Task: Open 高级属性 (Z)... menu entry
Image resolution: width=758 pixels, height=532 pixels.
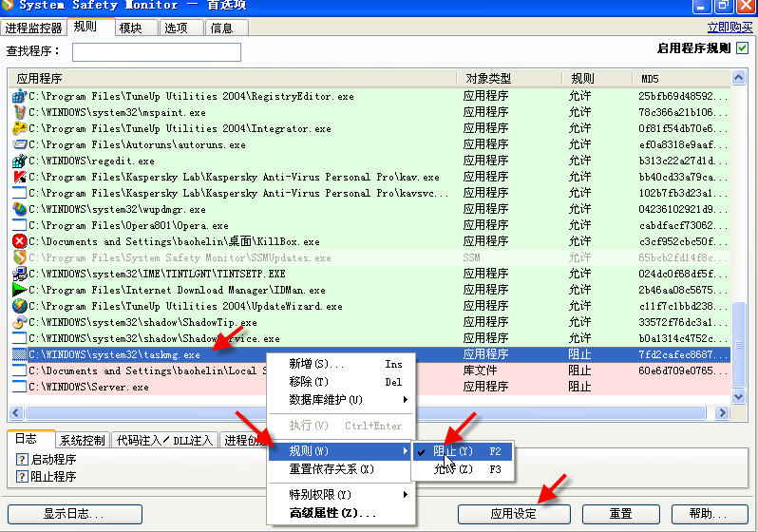Action: 341,513
